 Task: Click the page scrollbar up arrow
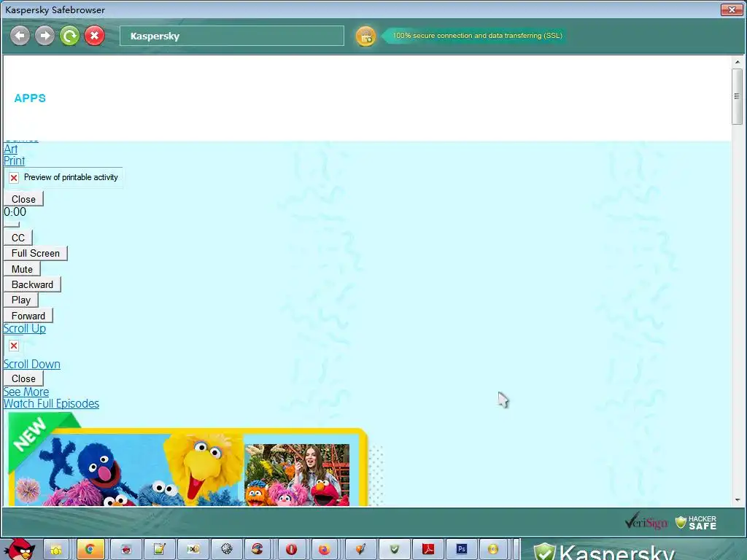[x=738, y=62]
